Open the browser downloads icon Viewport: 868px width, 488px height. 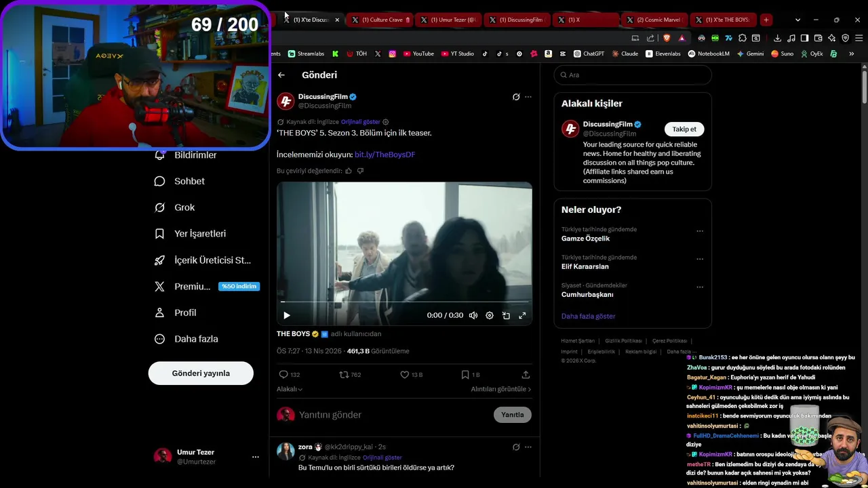coord(777,38)
